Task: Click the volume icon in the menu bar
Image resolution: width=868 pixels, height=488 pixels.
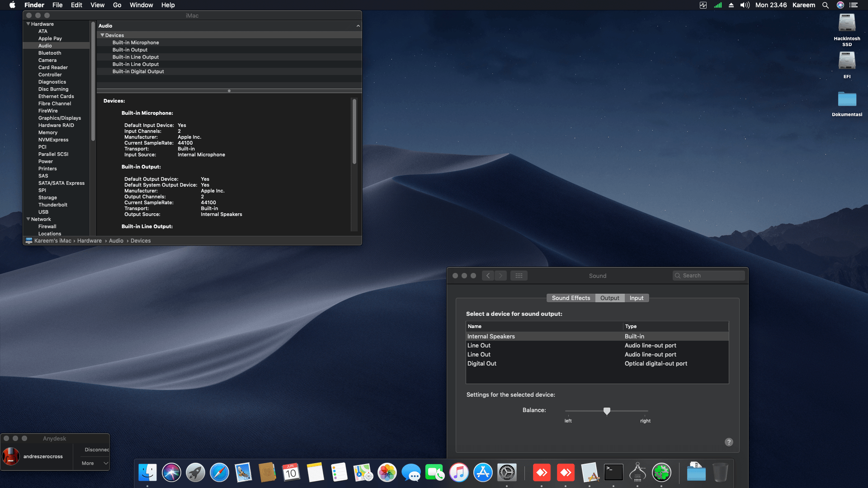Action: click(x=745, y=5)
